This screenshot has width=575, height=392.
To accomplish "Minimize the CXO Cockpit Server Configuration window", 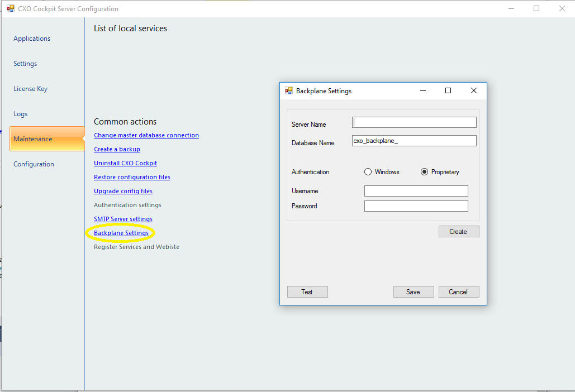I will pos(511,8).
